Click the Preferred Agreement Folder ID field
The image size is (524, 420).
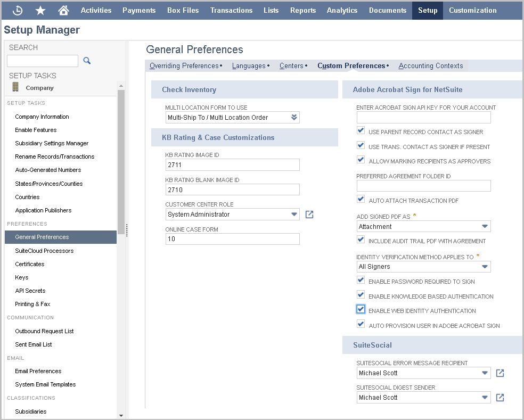point(423,186)
